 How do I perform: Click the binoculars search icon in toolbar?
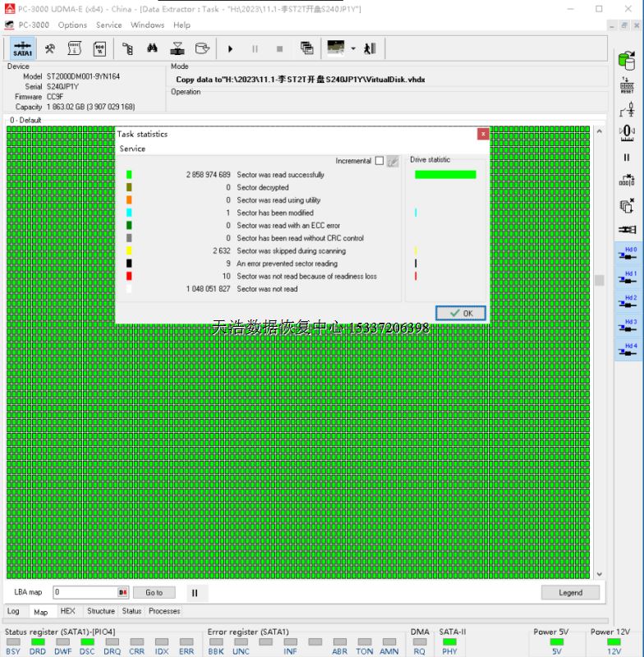pyautogui.click(x=152, y=48)
